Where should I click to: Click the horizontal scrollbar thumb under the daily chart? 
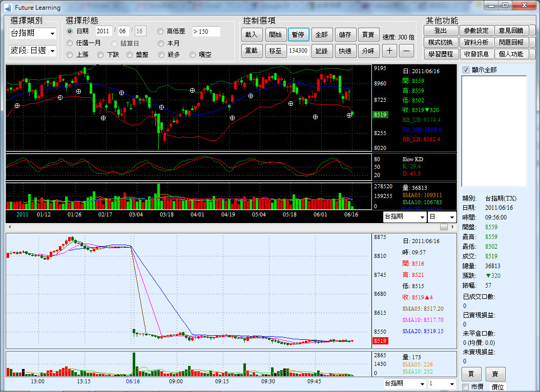(x=444, y=227)
